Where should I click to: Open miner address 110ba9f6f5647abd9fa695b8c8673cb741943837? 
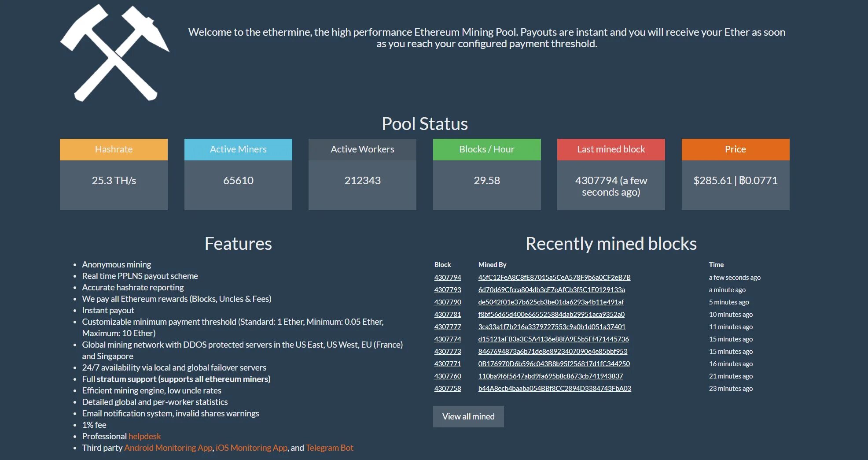(x=551, y=376)
